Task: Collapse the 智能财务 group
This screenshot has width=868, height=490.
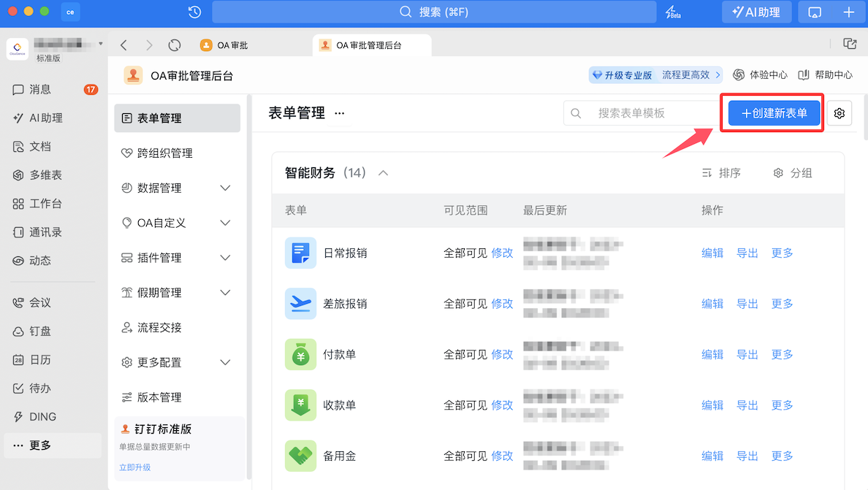Action: click(x=383, y=173)
